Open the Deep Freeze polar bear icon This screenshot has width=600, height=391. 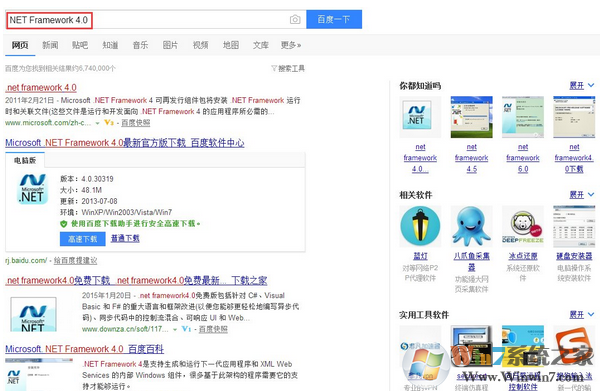tap(523, 226)
